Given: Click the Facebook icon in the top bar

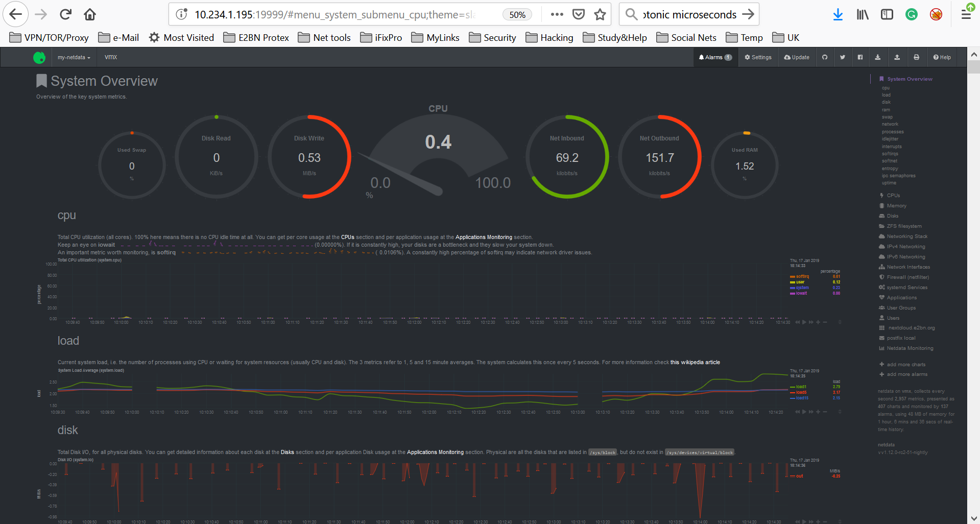Looking at the screenshot, I should tap(861, 57).
